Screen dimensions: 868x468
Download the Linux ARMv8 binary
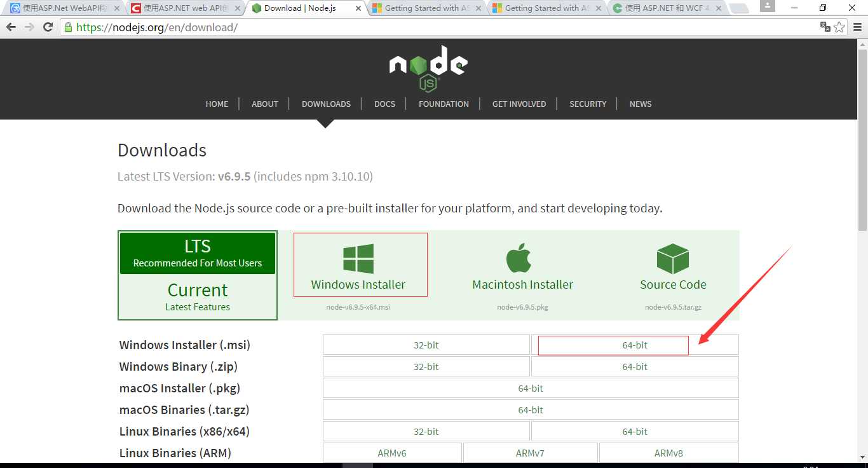coord(668,453)
